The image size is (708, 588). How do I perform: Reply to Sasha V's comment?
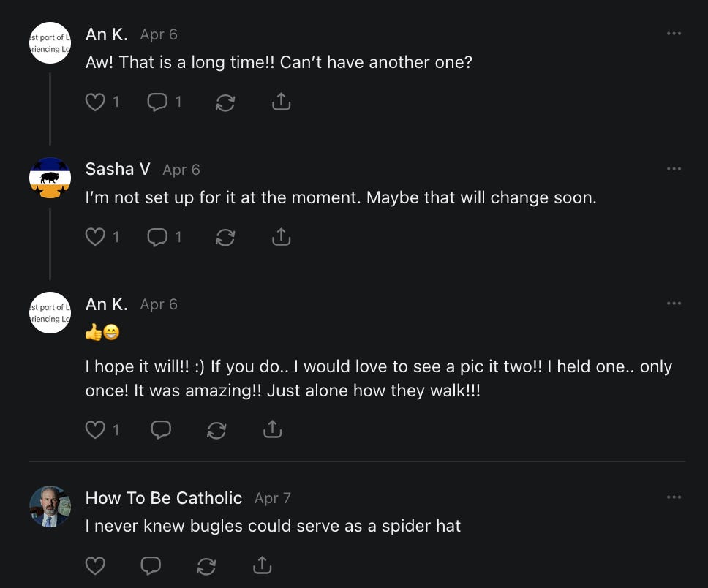(x=157, y=237)
